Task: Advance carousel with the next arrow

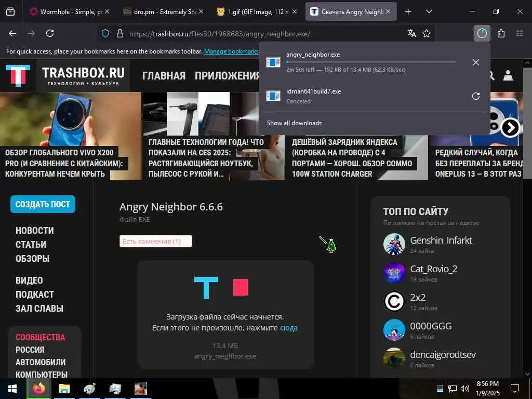Action: 510,128
